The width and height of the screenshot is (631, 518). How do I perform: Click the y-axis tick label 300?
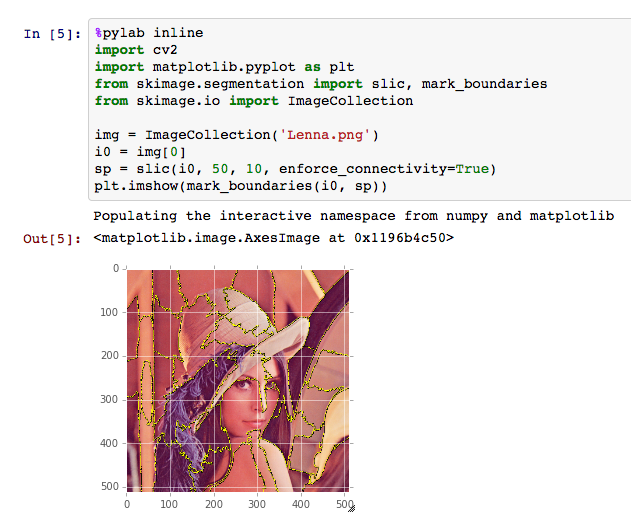[109, 399]
